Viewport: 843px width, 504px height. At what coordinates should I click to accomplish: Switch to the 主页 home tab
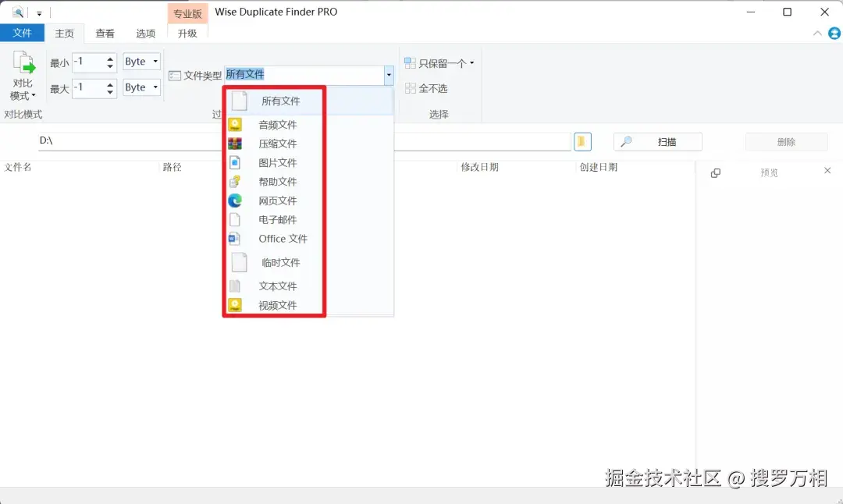pyautogui.click(x=65, y=34)
